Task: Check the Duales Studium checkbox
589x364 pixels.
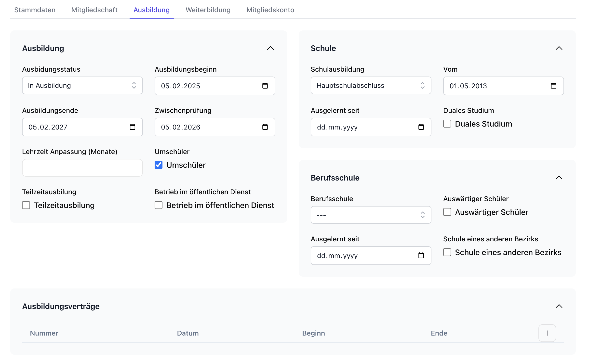Action: pyautogui.click(x=447, y=124)
